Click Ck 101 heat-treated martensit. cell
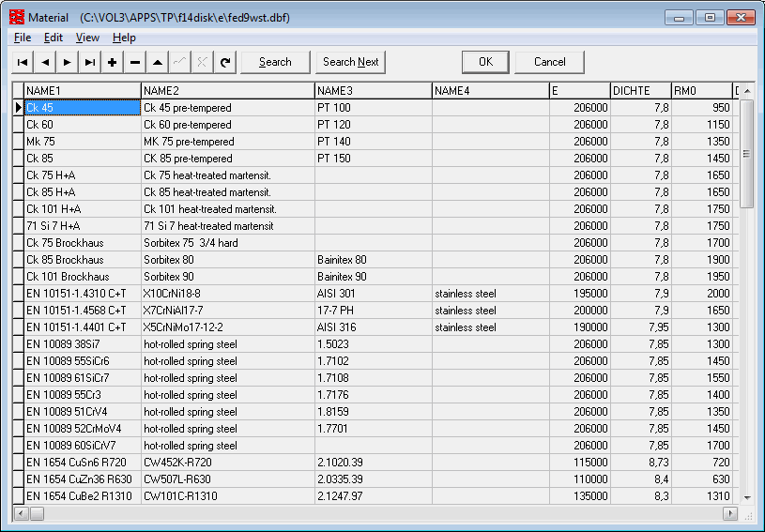 (228, 209)
